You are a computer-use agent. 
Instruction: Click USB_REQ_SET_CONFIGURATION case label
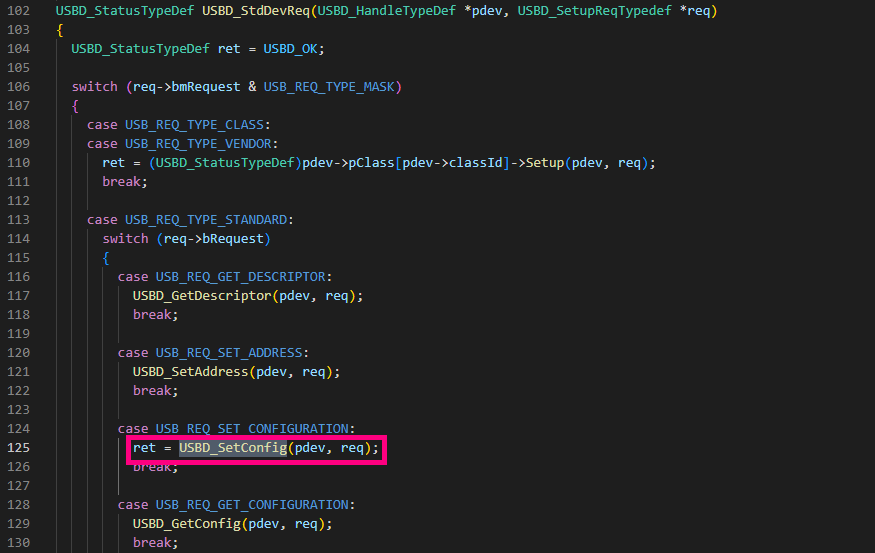tap(252, 429)
